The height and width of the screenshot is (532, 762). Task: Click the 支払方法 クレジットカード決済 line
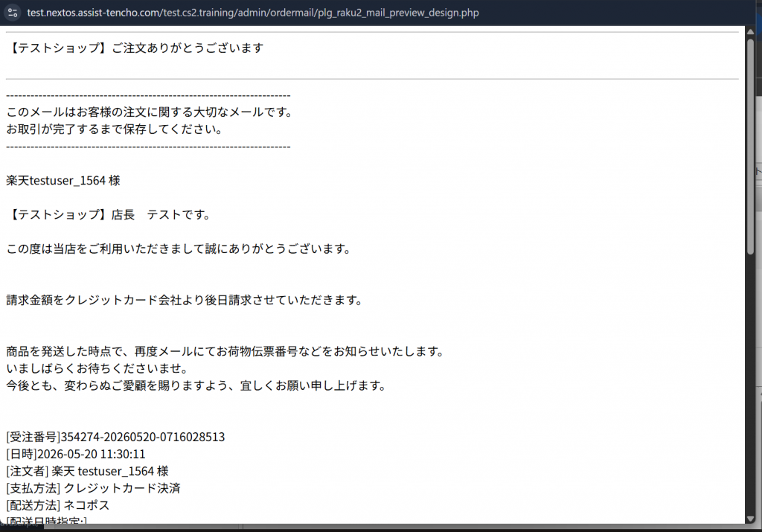tap(93, 488)
